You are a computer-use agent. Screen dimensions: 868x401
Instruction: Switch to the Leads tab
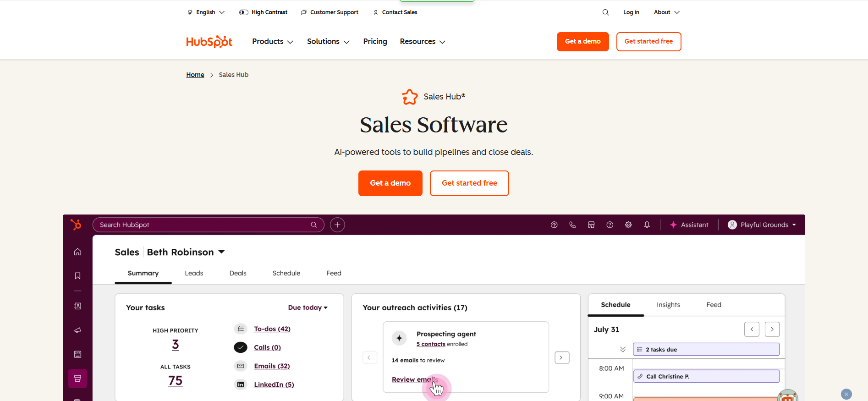[194, 273]
